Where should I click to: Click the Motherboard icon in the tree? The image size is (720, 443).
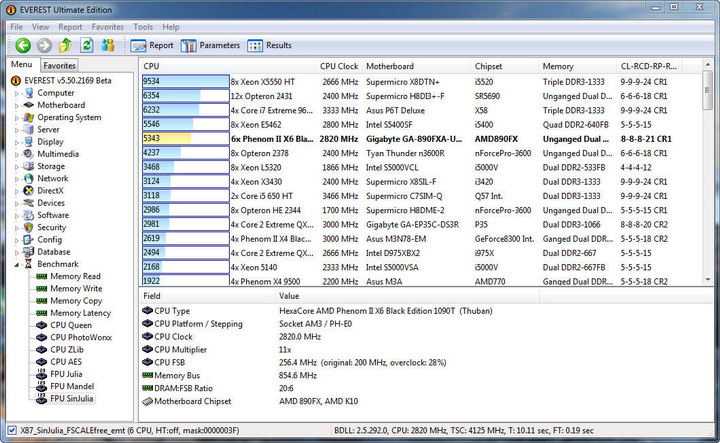click(x=29, y=105)
